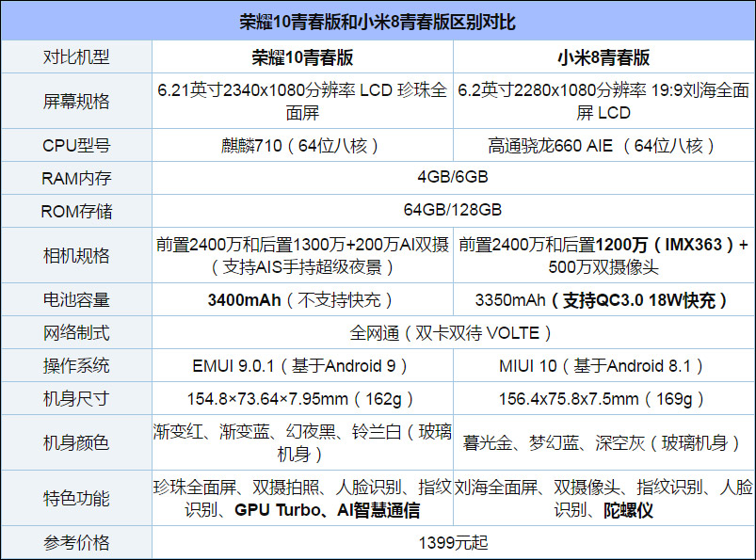Click the 154.8×73.64×7.95mm dimension cell
This screenshot has width=756, height=560.
point(302,398)
